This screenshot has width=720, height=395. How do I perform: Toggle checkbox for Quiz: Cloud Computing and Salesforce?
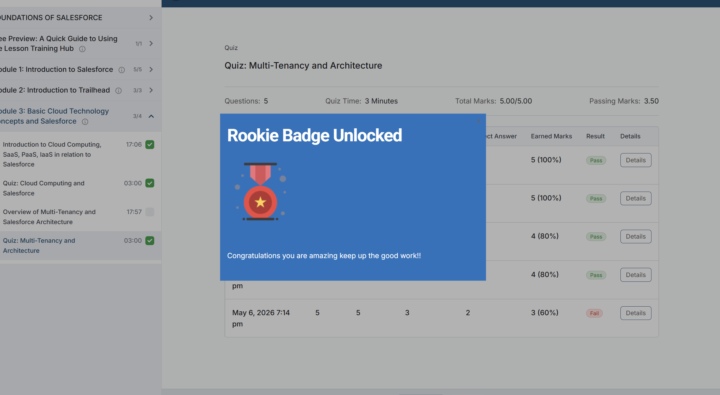[x=150, y=183]
